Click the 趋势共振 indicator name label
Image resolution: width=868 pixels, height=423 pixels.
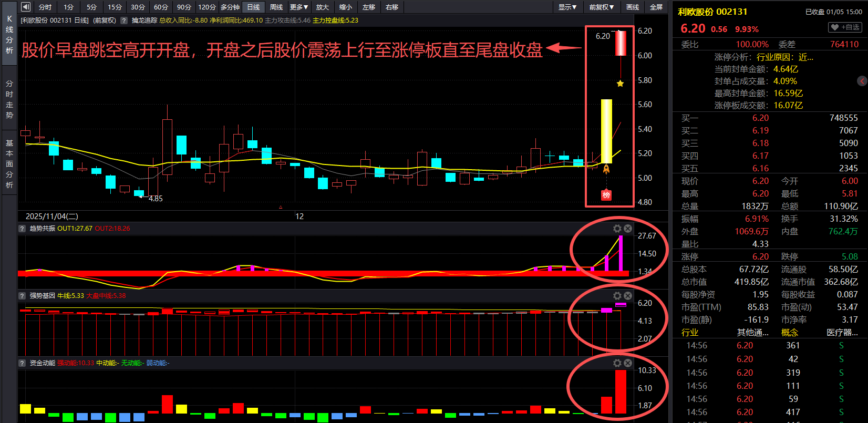tap(43, 229)
